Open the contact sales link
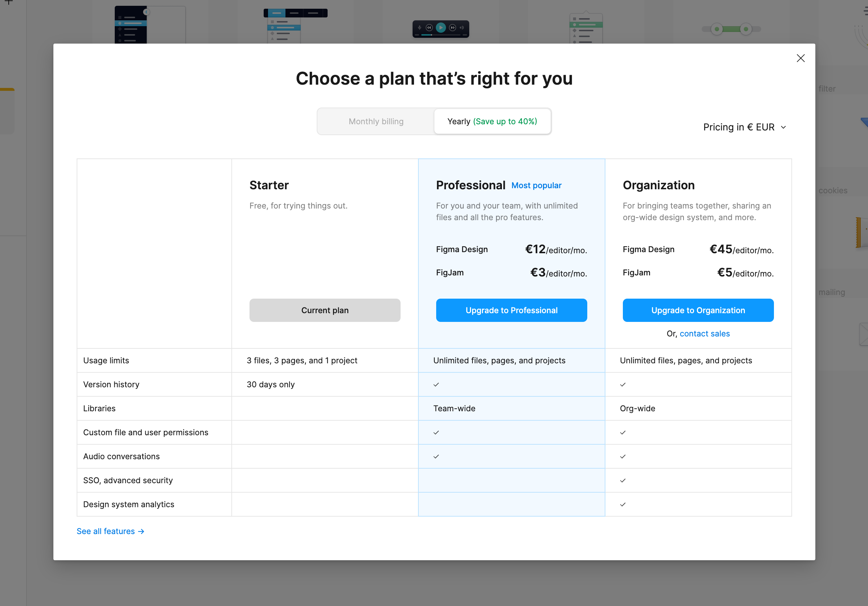 (x=704, y=334)
